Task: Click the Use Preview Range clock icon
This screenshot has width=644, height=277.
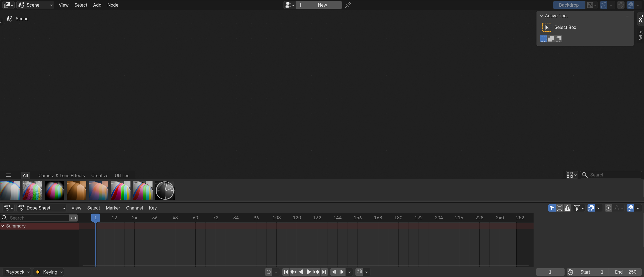Action: (570, 272)
